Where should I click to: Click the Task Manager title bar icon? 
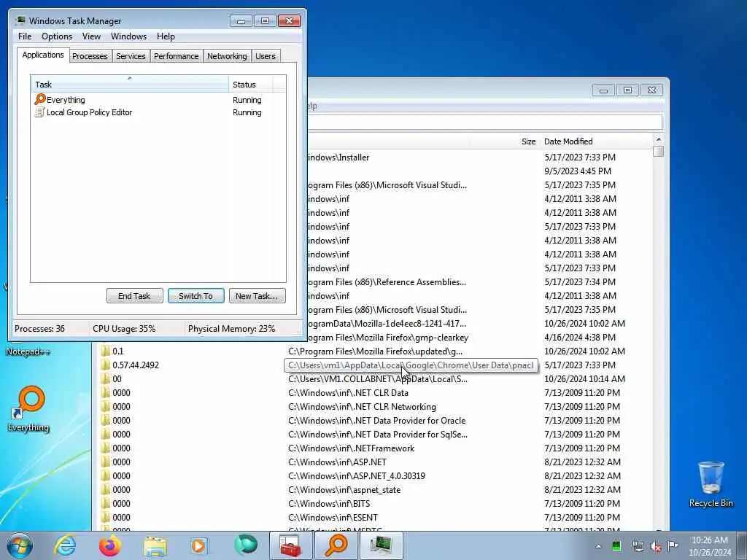coord(20,20)
